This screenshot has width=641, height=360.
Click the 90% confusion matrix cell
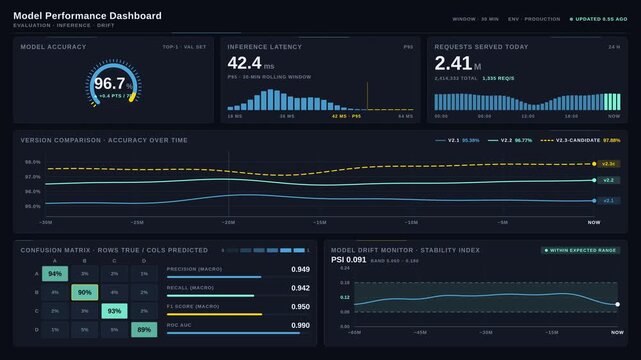pos(85,293)
